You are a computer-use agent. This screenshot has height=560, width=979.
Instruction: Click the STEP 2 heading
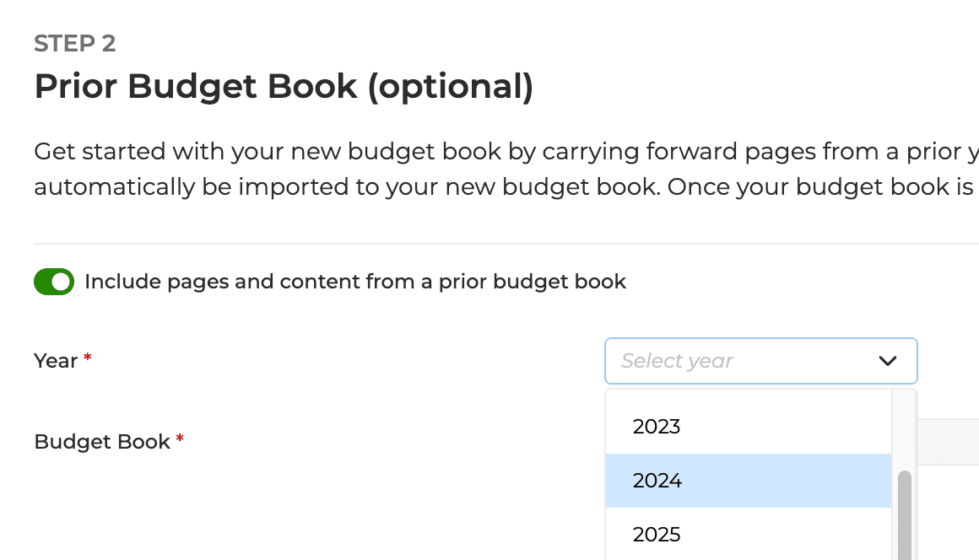(x=75, y=43)
